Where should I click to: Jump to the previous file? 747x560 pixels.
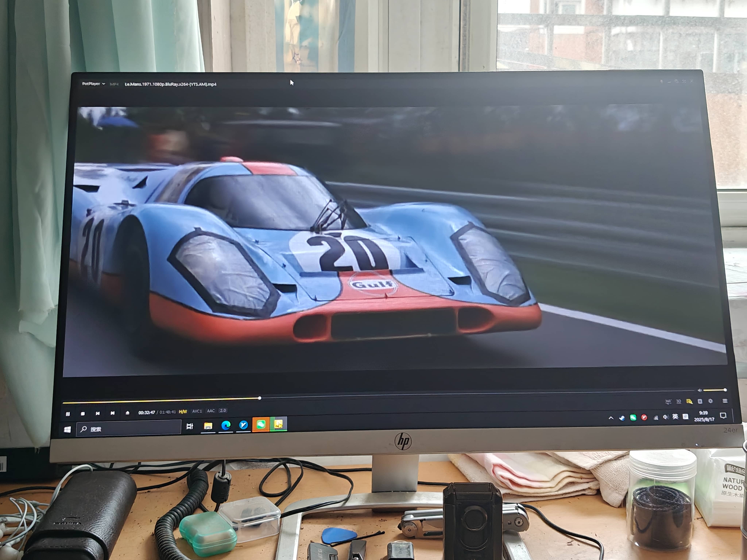(x=98, y=413)
